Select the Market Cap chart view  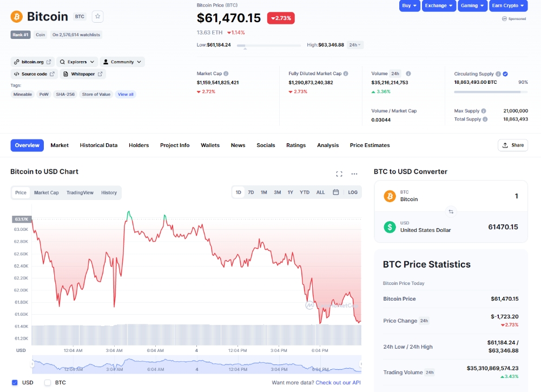coord(47,192)
